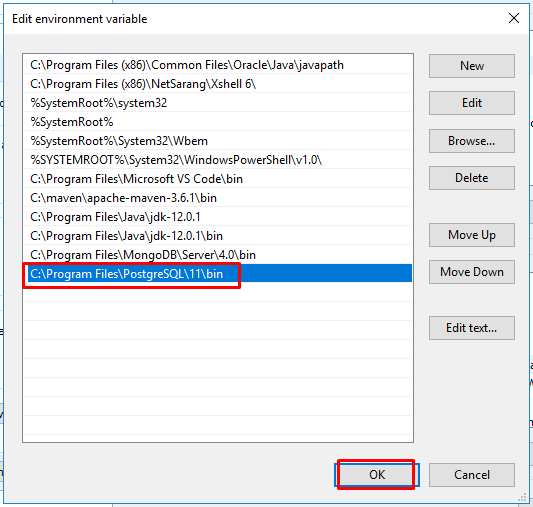The width and height of the screenshot is (533, 507).
Task: Close the Edit environment variable window
Action: coord(514,18)
